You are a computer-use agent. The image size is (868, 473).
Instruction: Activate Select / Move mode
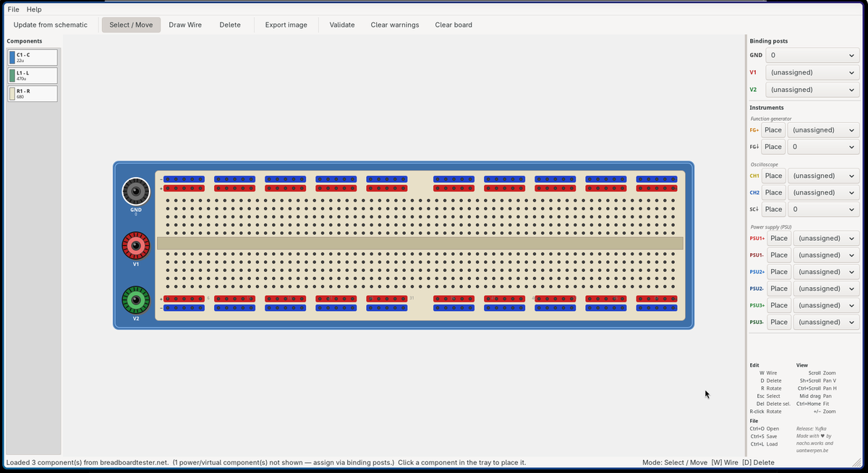(x=131, y=25)
